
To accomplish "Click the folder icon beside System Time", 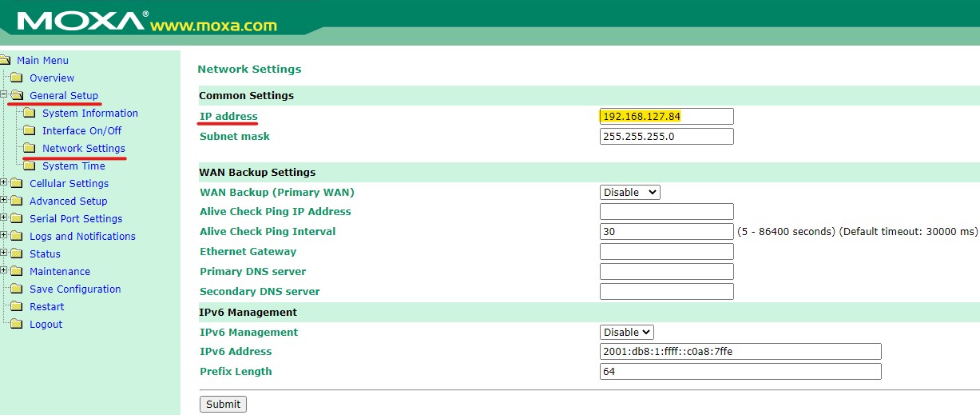I will pyautogui.click(x=29, y=166).
